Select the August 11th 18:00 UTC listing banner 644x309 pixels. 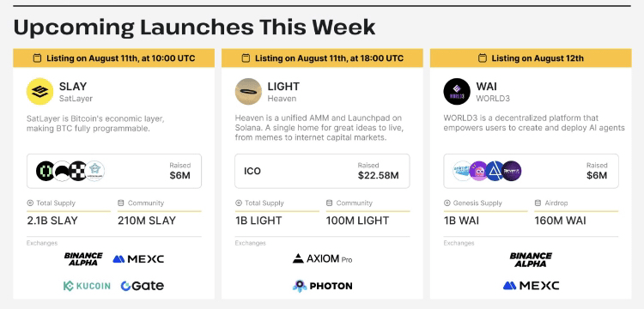(322, 58)
